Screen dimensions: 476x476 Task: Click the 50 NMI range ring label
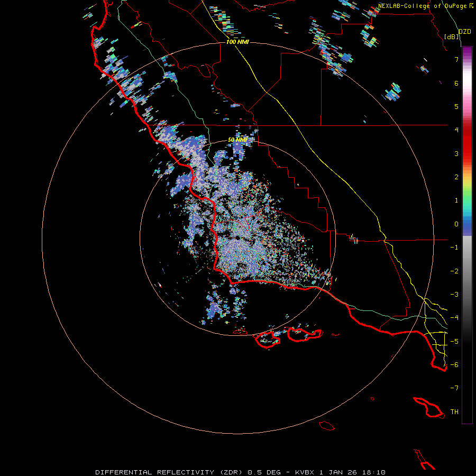(x=237, y=140)
